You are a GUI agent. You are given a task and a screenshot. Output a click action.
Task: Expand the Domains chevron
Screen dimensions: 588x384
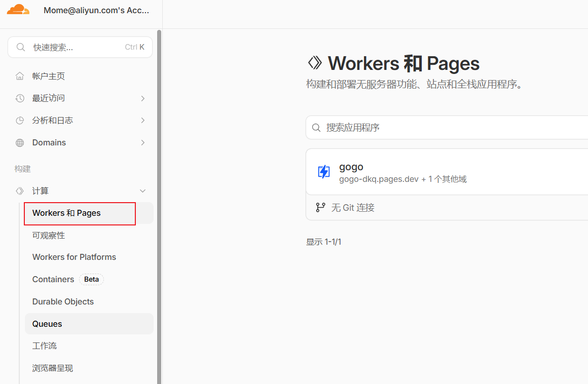(x=143, y=143)
